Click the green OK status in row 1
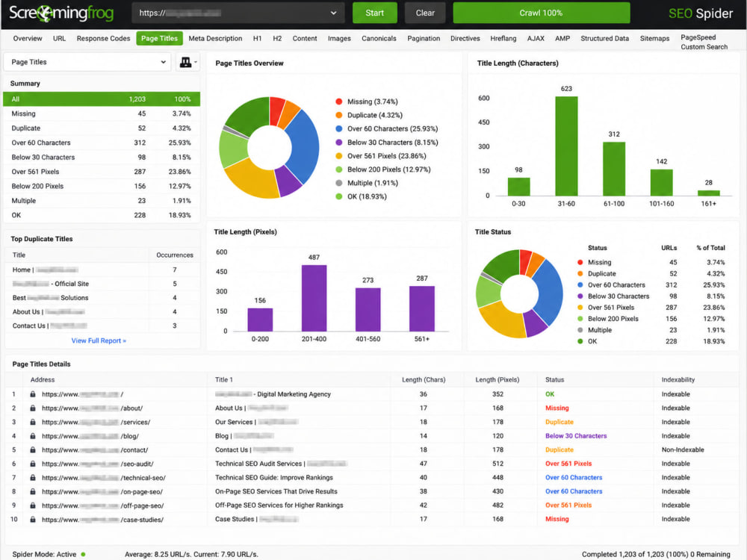Screen dimensions: 747x560 550,394
